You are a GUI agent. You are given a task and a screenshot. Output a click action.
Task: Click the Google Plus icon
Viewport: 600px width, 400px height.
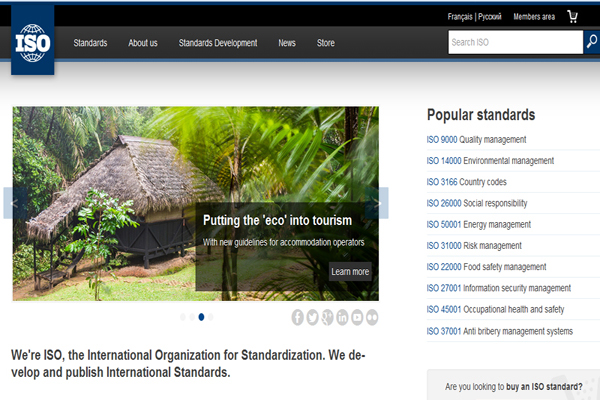[x=328, y=317]
